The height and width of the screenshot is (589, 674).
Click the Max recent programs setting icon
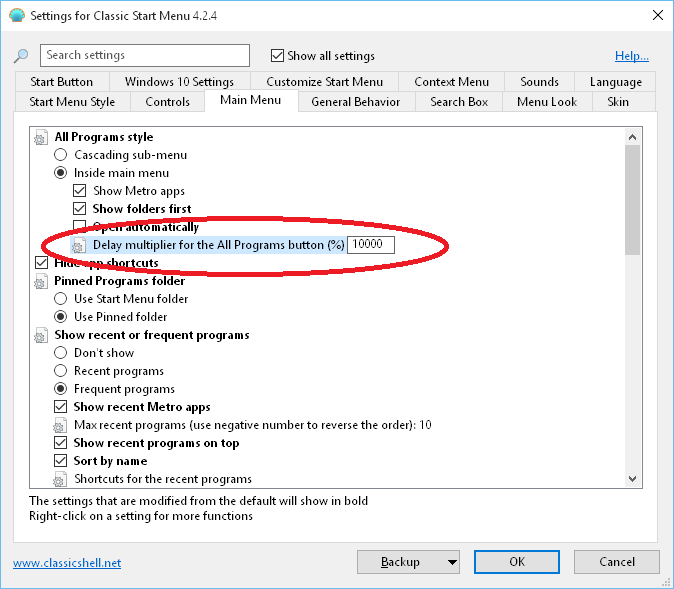(61, 425)
